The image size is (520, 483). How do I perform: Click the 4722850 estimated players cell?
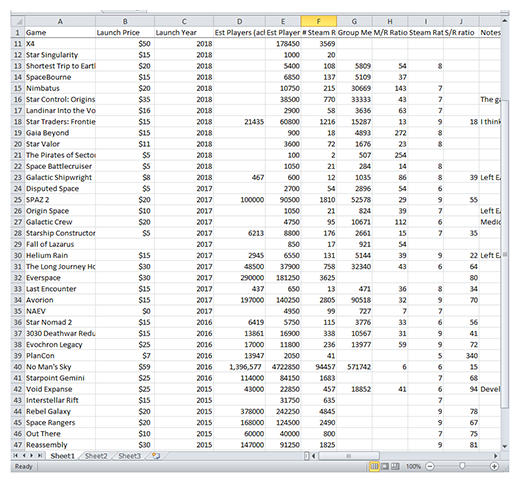[283, 367]
